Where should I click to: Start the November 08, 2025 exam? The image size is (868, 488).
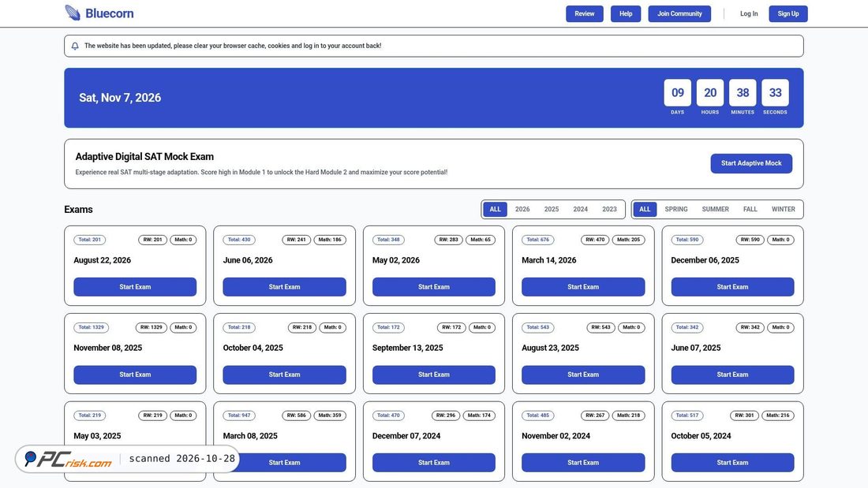(135, 374)
